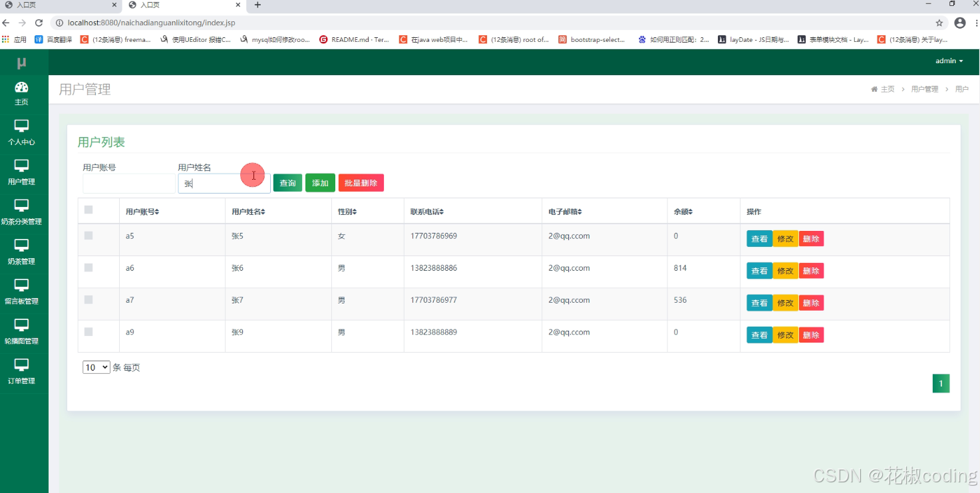Click the 查询 search button

pyautogui.click(x=287, y=183)
